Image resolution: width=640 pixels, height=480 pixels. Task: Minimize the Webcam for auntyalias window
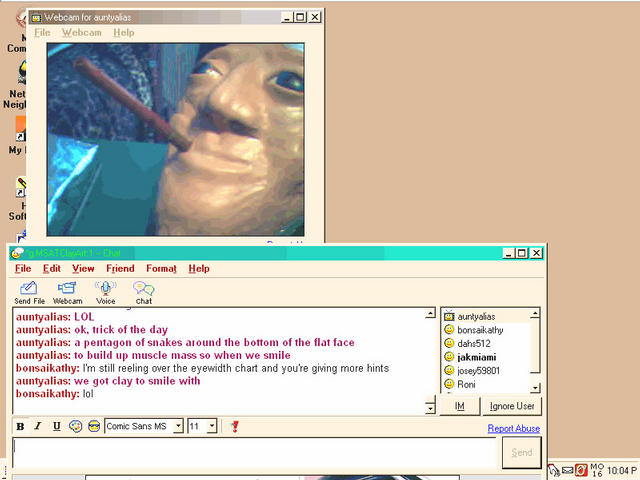coord(287,17)
